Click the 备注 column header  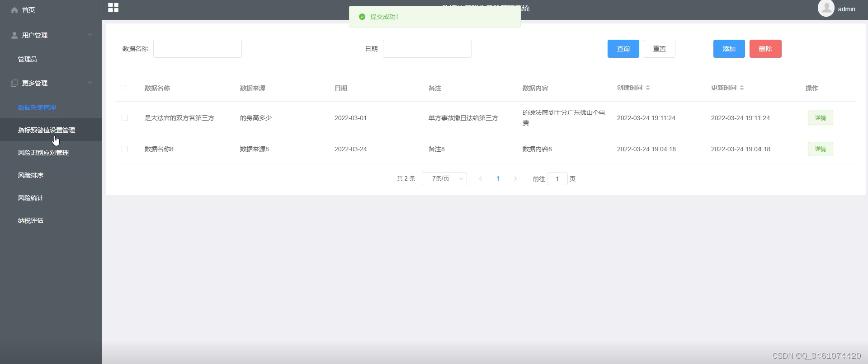[x=435, y=88]
